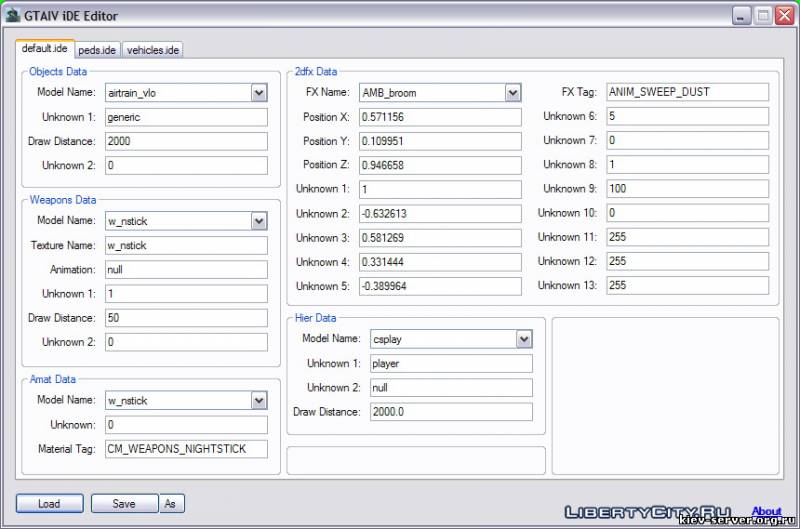Click the As button next to Save
The width and height of the screenshot is (800, 529).
172,504
